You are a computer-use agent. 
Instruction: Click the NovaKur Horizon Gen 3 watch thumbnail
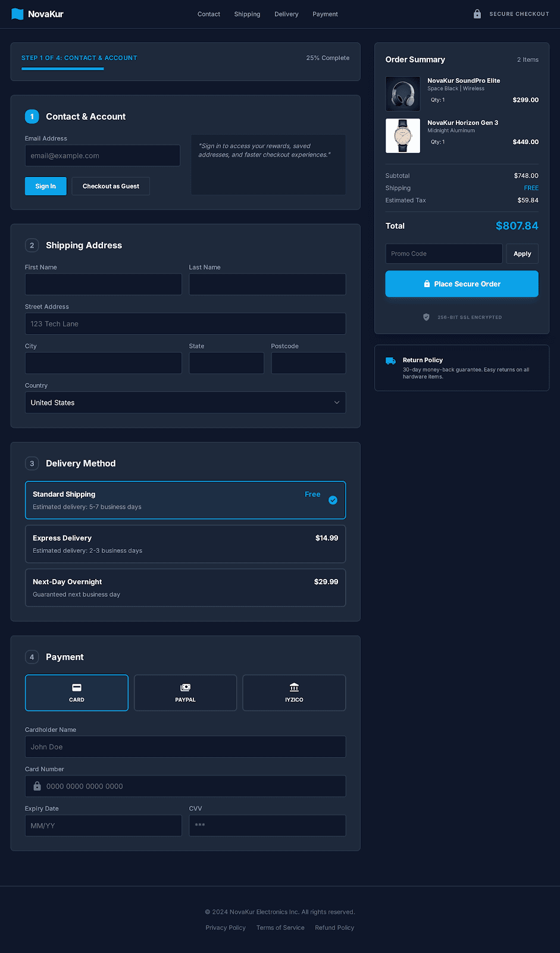pos(403,136)
